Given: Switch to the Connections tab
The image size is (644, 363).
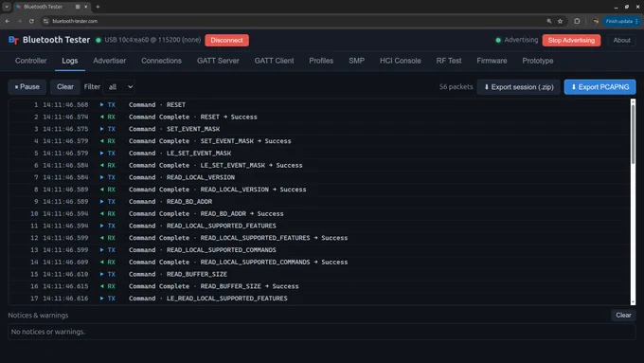Looking at the screenshot, I should [161, 61].
